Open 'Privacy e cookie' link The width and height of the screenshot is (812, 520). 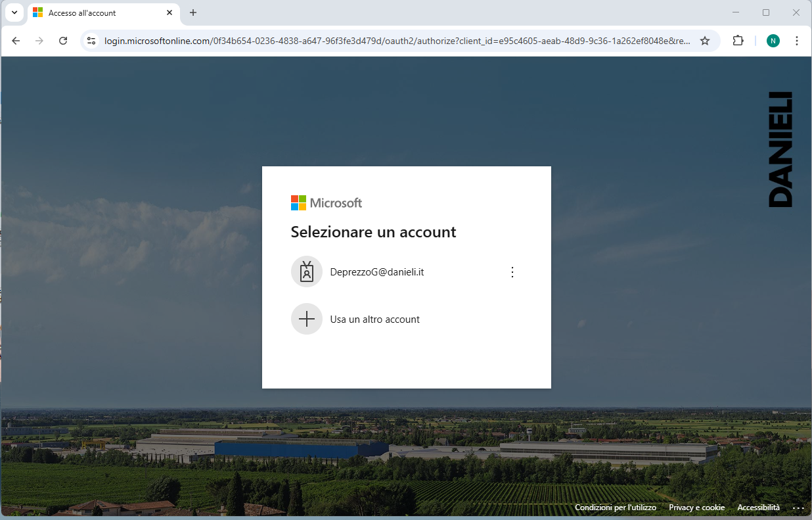[x=696, y=508]
